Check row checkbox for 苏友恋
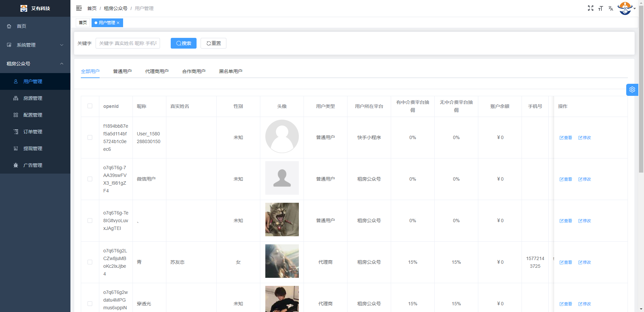The image size is (644, 312). point(90,262)
